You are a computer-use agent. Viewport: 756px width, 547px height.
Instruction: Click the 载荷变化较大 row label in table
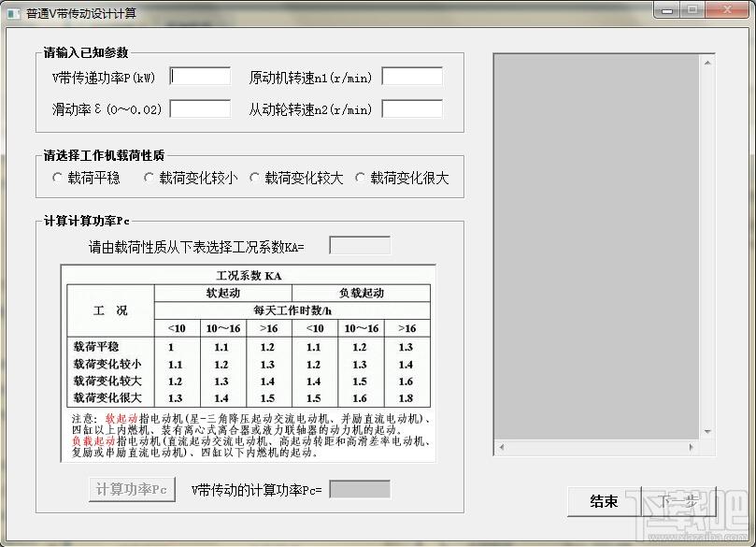(107, 381)
